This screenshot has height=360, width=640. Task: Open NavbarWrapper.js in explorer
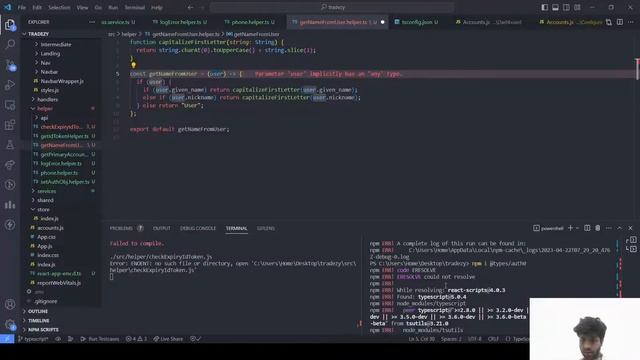(62, 81)
